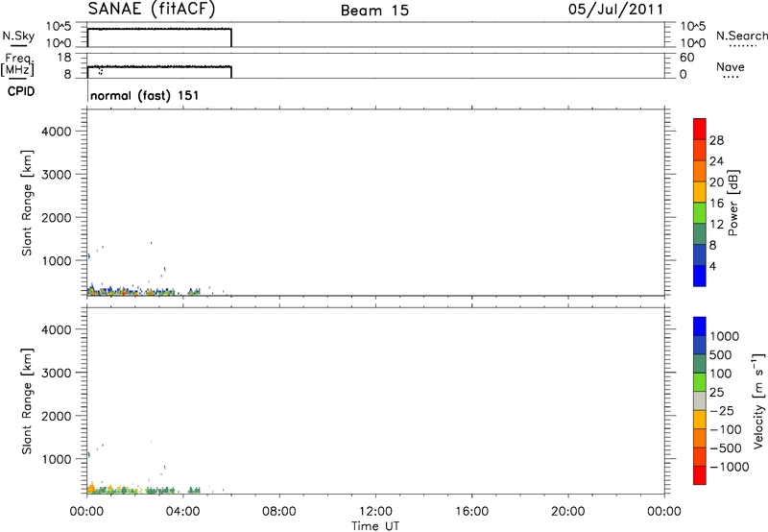Select the 08:00 time tick label

tap(279, 512)
